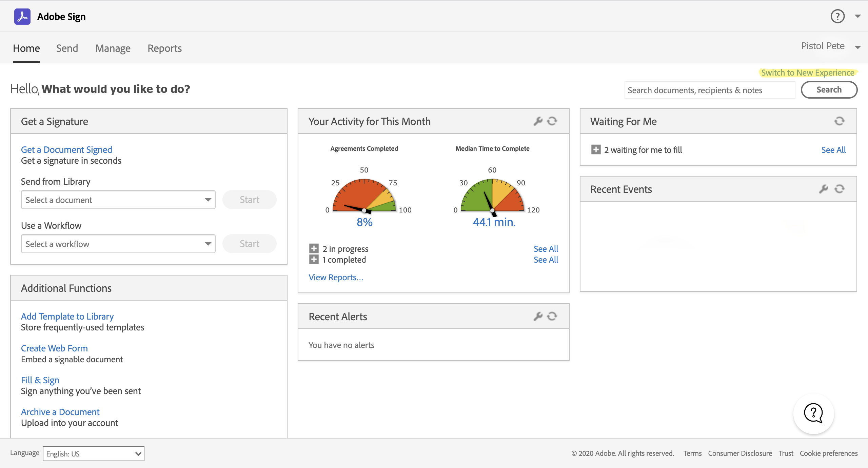868x468 pixels.
Task: Open Create Web Form link
Action: [x=54, y=348]
